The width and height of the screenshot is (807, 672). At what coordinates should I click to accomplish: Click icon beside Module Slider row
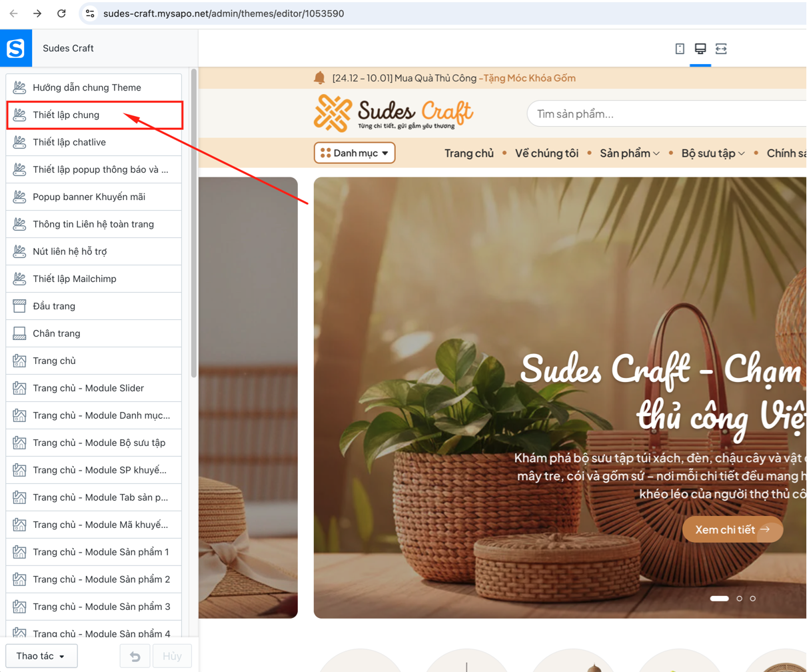[19, 388]
